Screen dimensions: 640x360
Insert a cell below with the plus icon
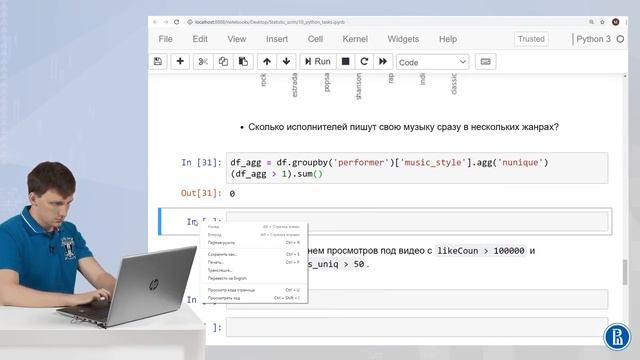tap(180, 62)
